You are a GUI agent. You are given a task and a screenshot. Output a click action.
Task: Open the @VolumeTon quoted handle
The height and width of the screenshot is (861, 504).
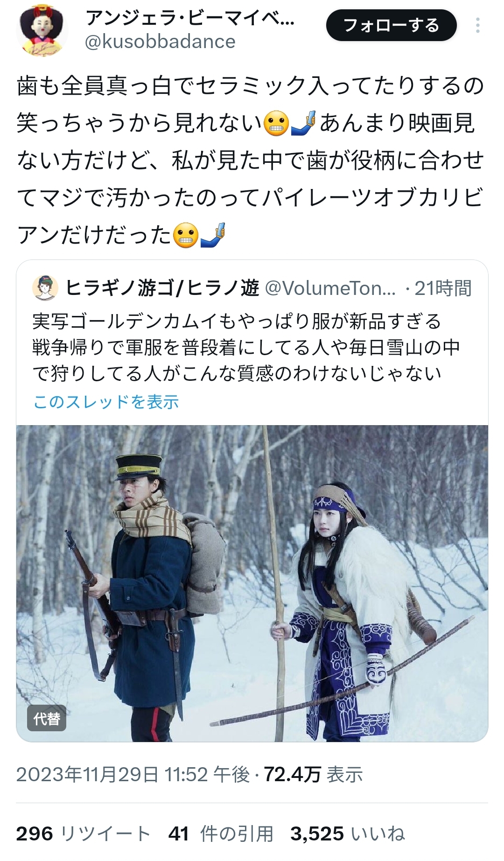tap(330, 288)
